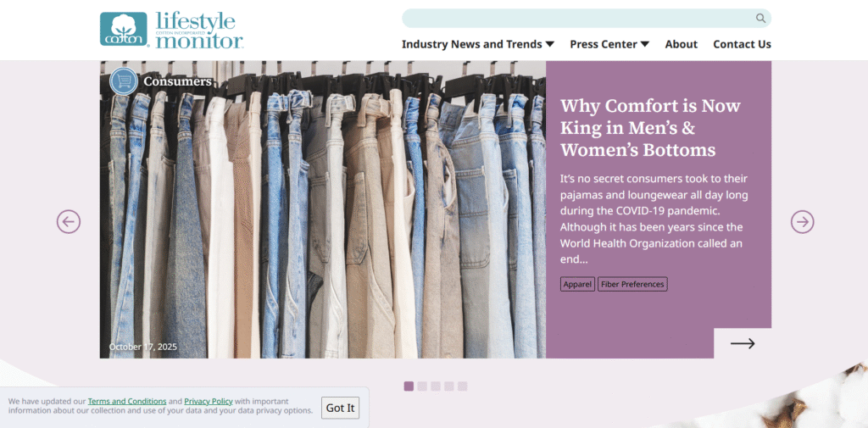
Task: Open the Terms and Conditions link
Action: tap(127, 402)
